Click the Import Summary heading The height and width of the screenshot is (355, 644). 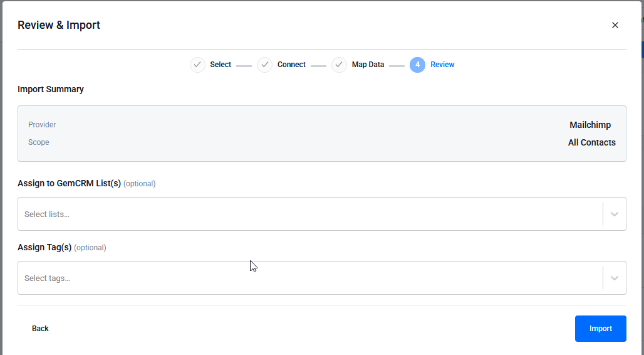pyautogui.click(x=51, y=89)
